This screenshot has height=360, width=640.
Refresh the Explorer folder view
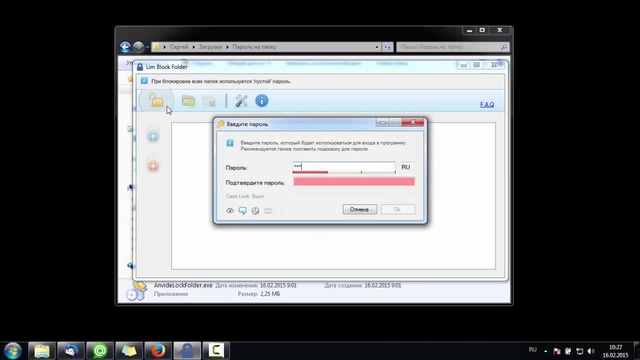click(x=387, y=47)
